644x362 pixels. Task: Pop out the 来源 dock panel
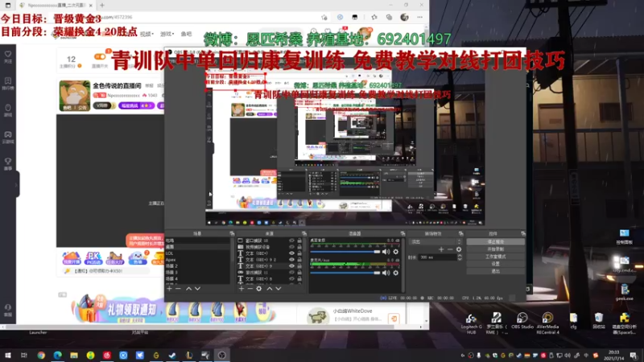[x=304, y=233]
